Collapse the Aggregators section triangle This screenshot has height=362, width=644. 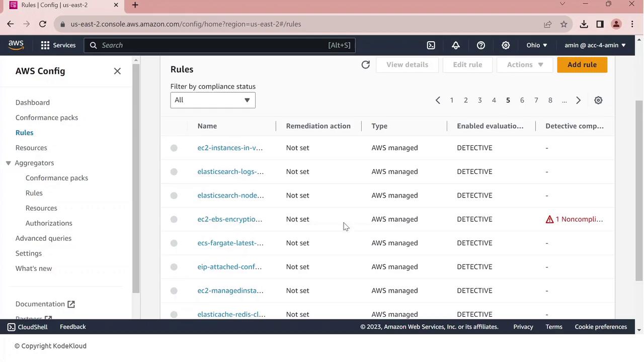point(9,163)
